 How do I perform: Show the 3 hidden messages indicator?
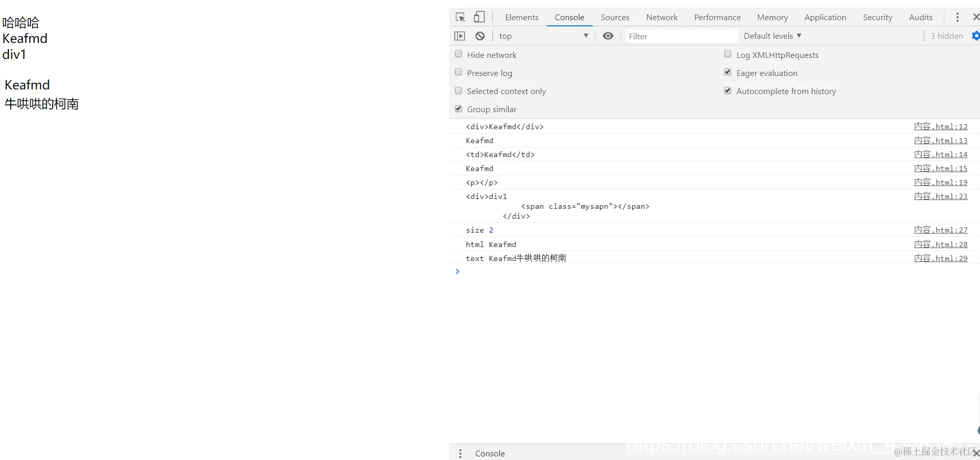pos(946,36)
